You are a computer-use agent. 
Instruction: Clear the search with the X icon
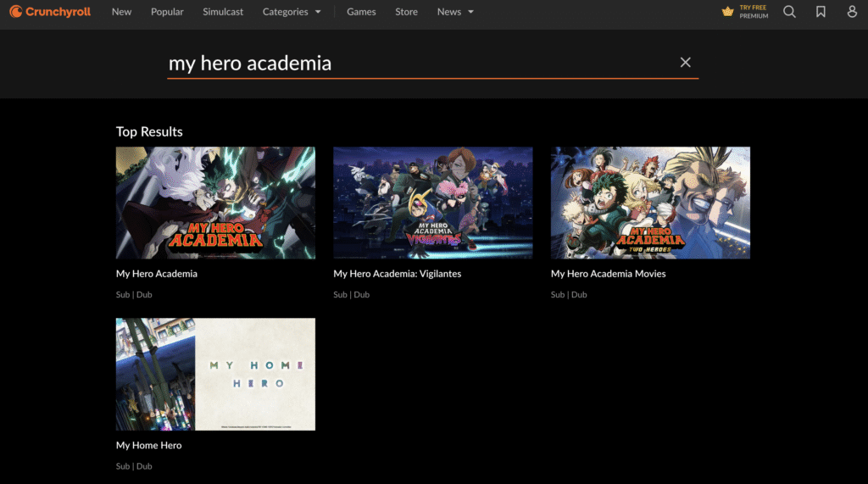[685, 63]
